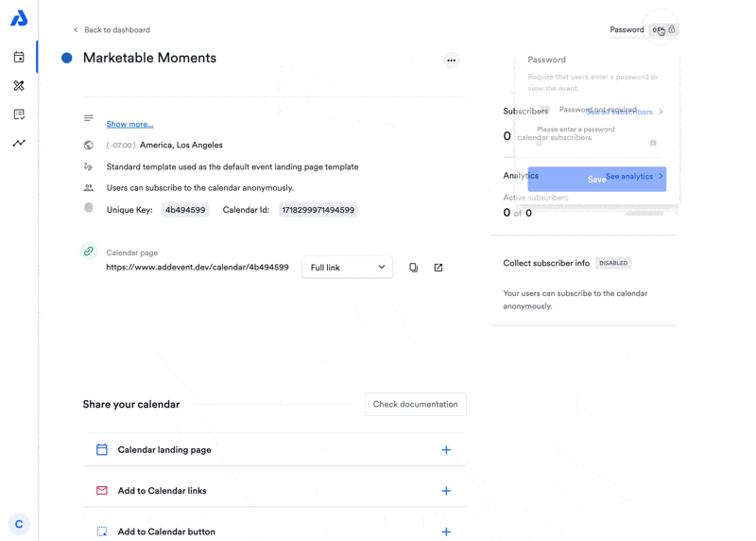
Task: Click the Back to dashboard chevron
Action: click(x=76, y=30)
